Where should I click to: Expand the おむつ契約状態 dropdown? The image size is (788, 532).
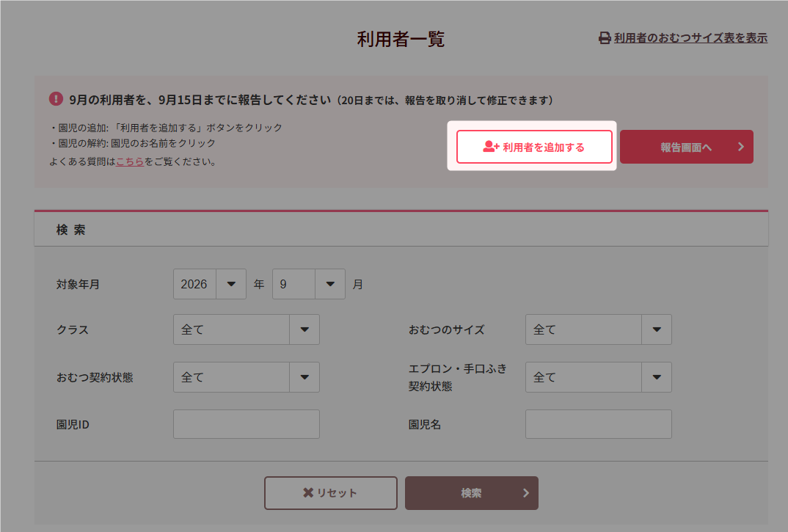247,377
